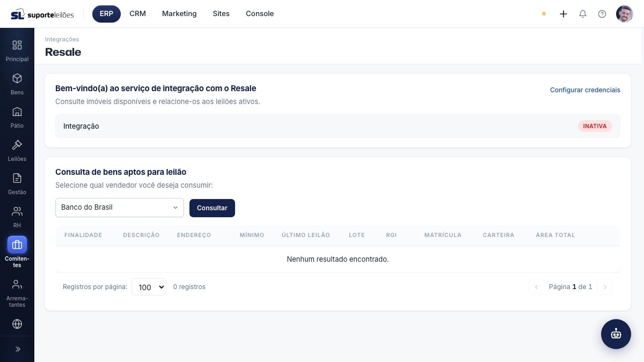This screenshot has width=644, height=362.
Task: Open the Pátio warehouse icon
Action: click(x=17, y=112)
